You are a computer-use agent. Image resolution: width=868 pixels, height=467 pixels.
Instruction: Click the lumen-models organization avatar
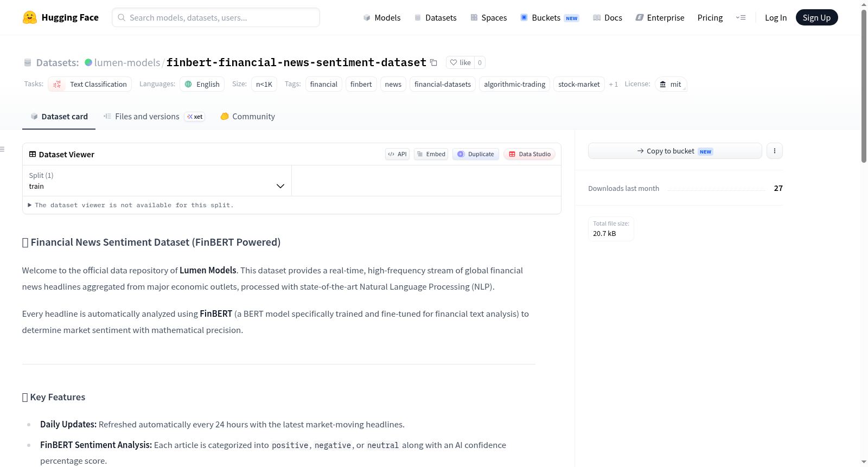tap(88, 62)
